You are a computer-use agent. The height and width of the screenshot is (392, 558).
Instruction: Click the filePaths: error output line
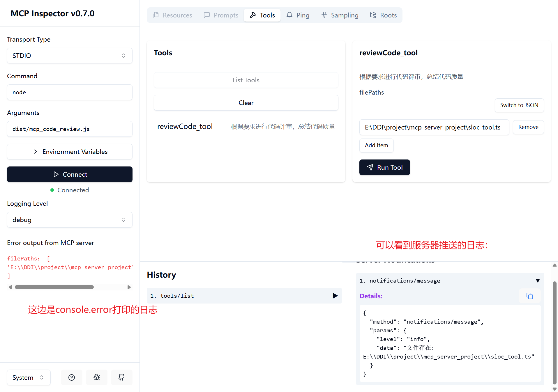(x=28, y=258)
